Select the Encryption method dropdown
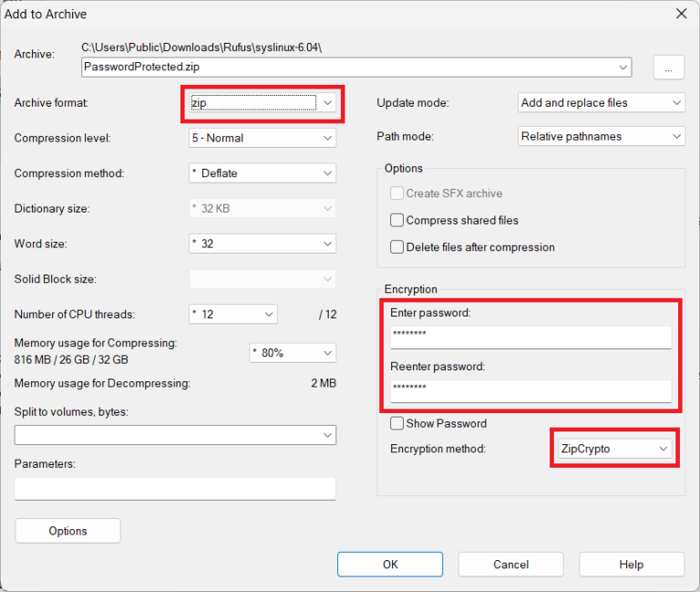Screen dimensions: 700x592 pyautogui.click(x=614, y=449)
